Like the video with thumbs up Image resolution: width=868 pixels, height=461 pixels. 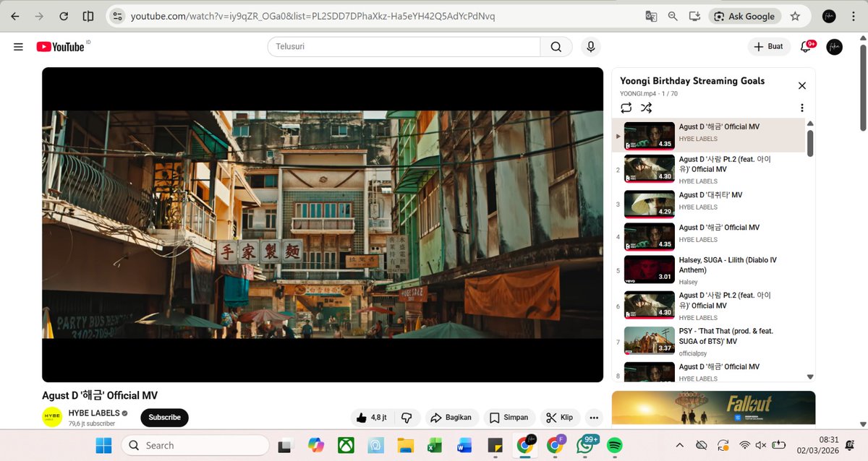click(372, 418)
